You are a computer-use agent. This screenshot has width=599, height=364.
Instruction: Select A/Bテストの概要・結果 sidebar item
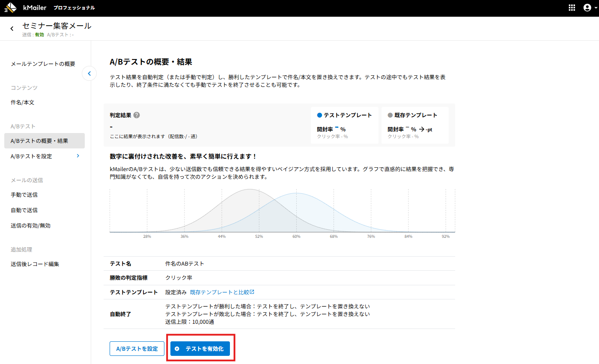point(39,141)
